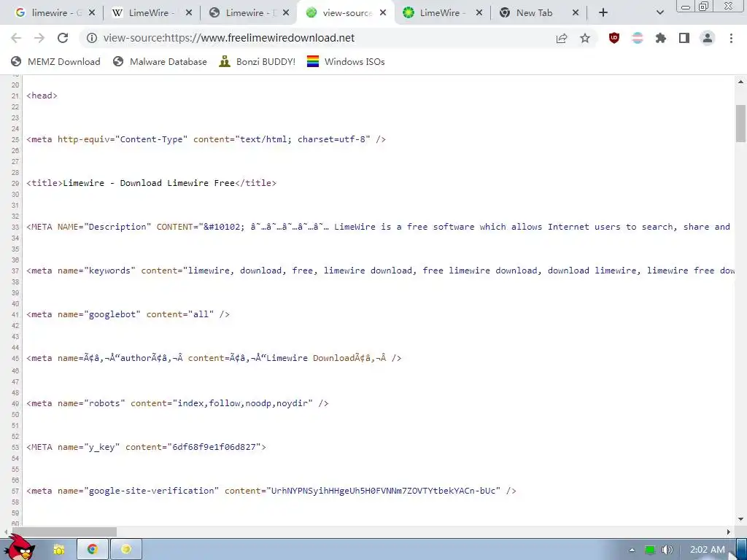Go back to previous page
This screenshot has width=747, height=560.
(16, 38)
